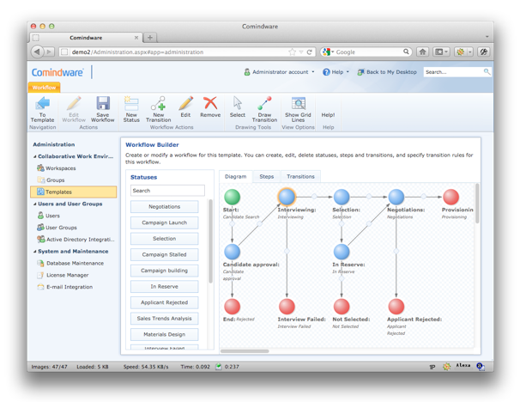The width and height of the screenshot is (532, 402).
Task: Select the In Reserve status button
Action: [x=165, y=286]
